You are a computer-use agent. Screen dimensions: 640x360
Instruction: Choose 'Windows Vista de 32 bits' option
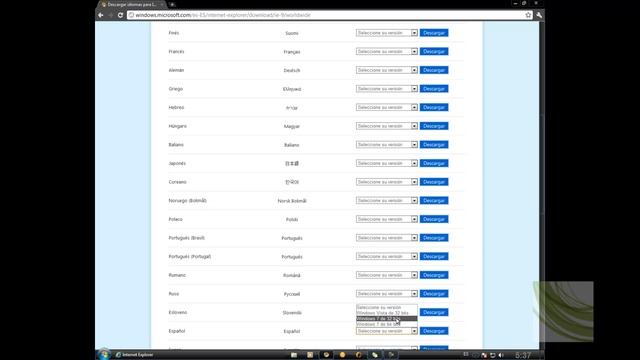click(x=387, y=313)
